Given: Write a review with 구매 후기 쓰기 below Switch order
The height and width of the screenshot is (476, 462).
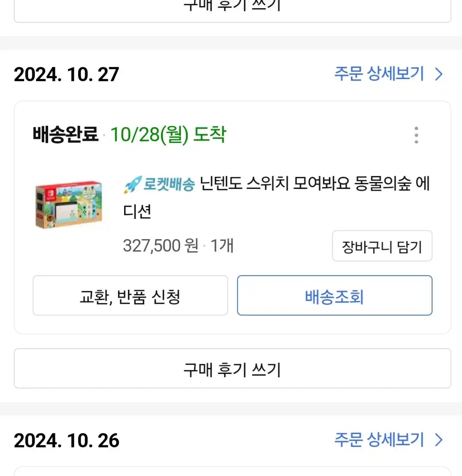Looking at the screenshot, I should coord(232,368).
